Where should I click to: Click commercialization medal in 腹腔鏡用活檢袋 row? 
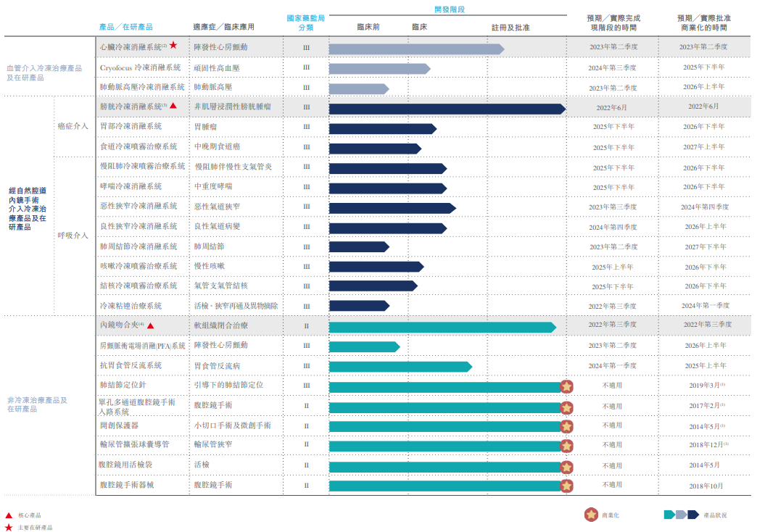(x=566, y=467)
